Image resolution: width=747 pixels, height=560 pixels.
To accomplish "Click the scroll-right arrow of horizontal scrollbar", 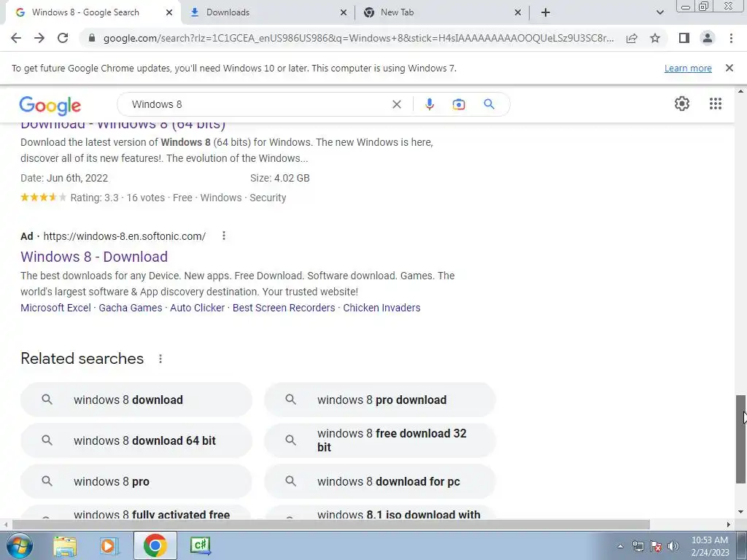I will pos(729,524).
